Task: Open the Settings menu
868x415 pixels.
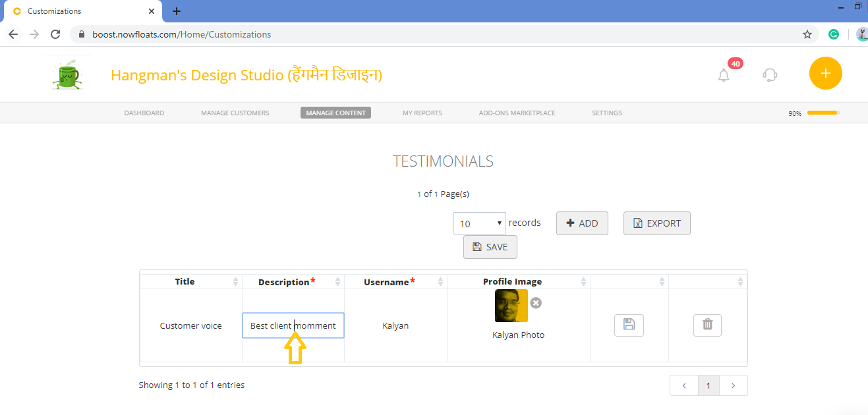Action: coord(607,113)
